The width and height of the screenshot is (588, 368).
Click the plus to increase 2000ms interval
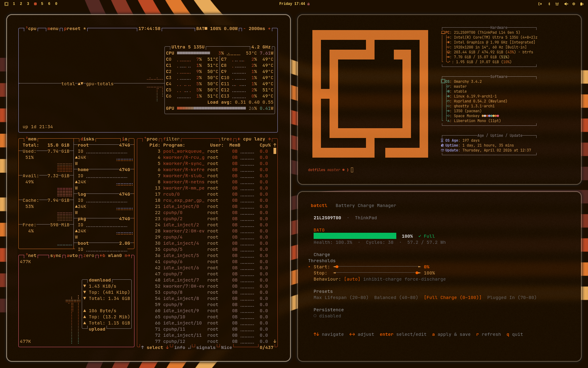tap(269, 29)
